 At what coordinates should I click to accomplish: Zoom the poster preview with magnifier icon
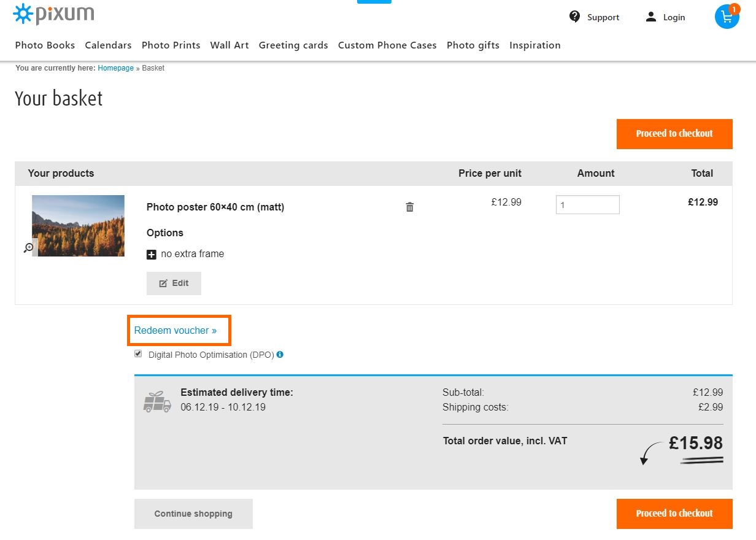pyautogui.click(x=29, y=247)
